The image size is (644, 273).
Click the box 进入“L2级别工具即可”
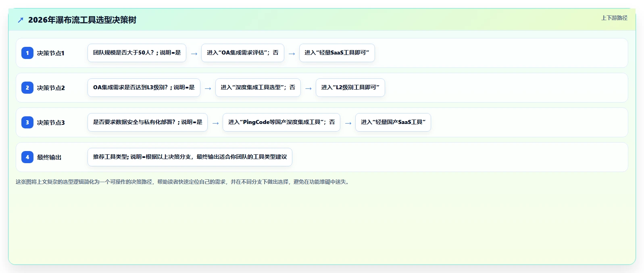coord(350,88)
